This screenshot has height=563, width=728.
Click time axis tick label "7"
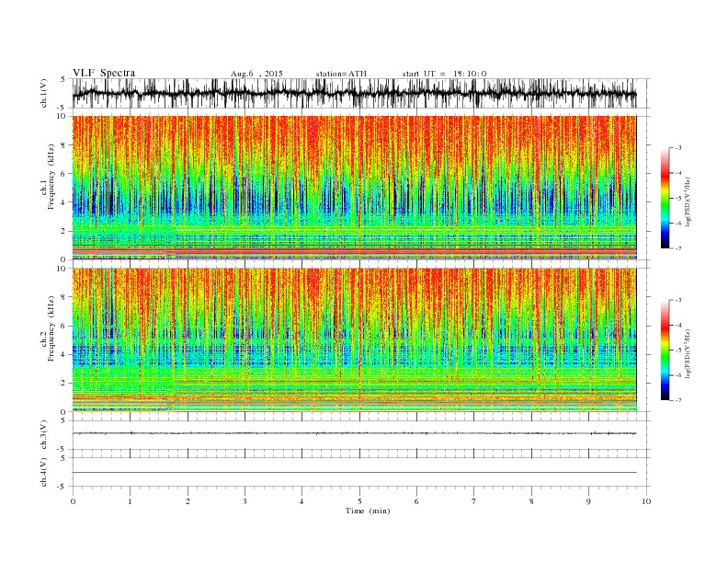point(474,501)
